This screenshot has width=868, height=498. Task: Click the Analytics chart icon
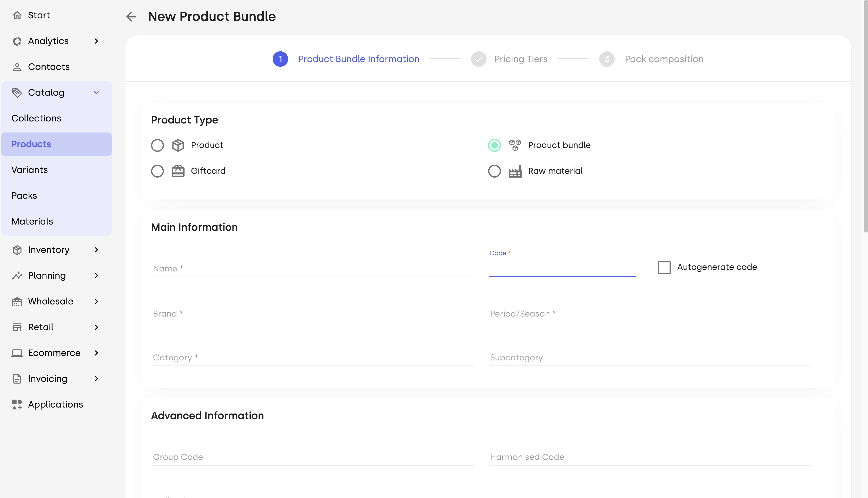17,41
